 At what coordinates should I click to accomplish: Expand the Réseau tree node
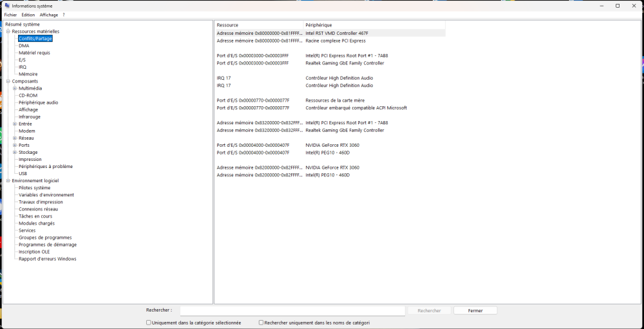click(x=15, y=138)
